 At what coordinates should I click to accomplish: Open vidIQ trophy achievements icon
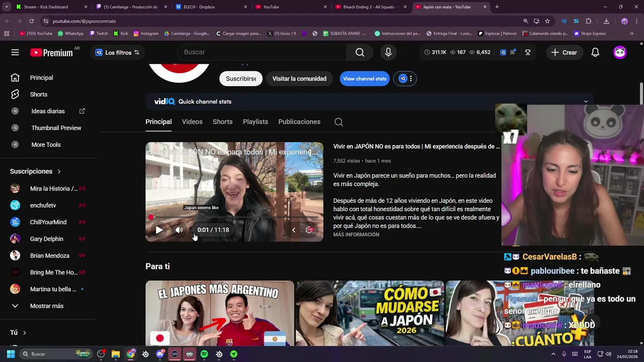528,52
